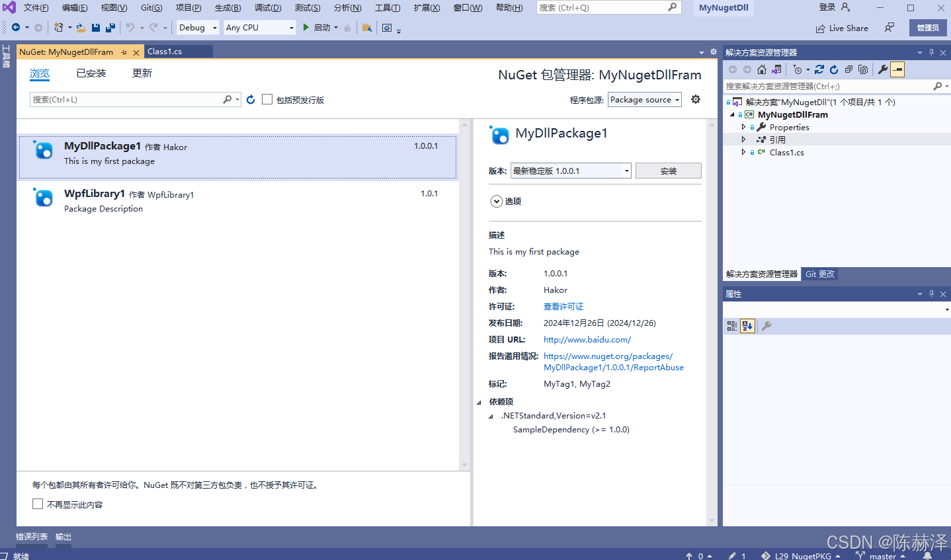Click the Install button for MyDllPackage1

click(x=669, y=171)
